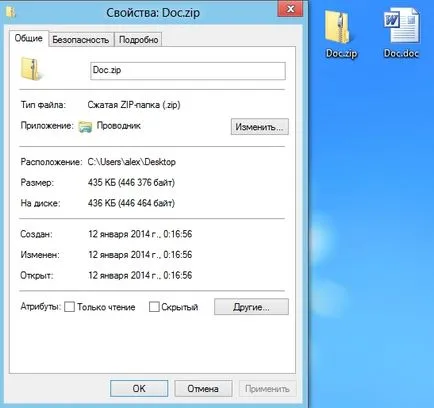The height and width of the screenshot is (408, 434).
Task: Click the Отмена button
Action: 203,389
